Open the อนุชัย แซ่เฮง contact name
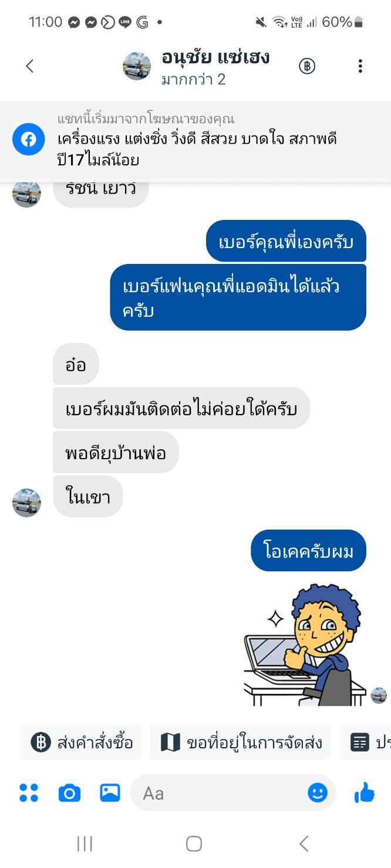This screenshot has width=391, height=868. coord(216,57)
